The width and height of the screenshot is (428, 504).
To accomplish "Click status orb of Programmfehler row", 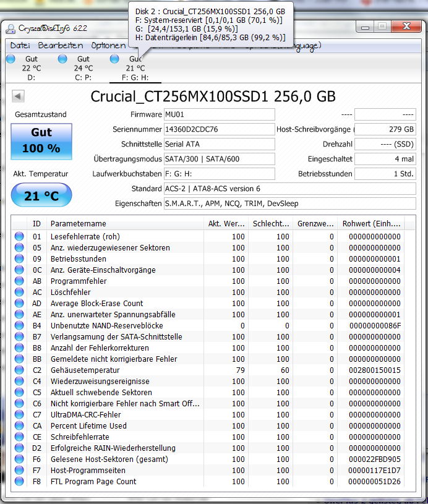I will 19,281.
